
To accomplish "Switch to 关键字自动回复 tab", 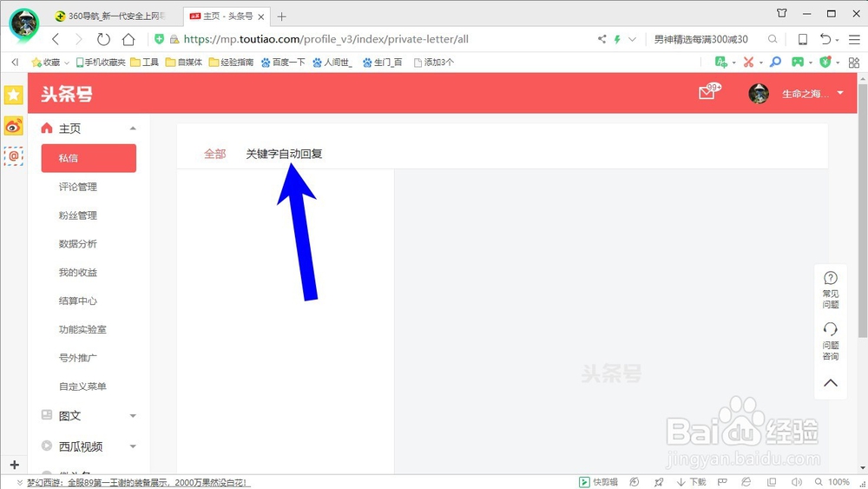I will 284,154.
